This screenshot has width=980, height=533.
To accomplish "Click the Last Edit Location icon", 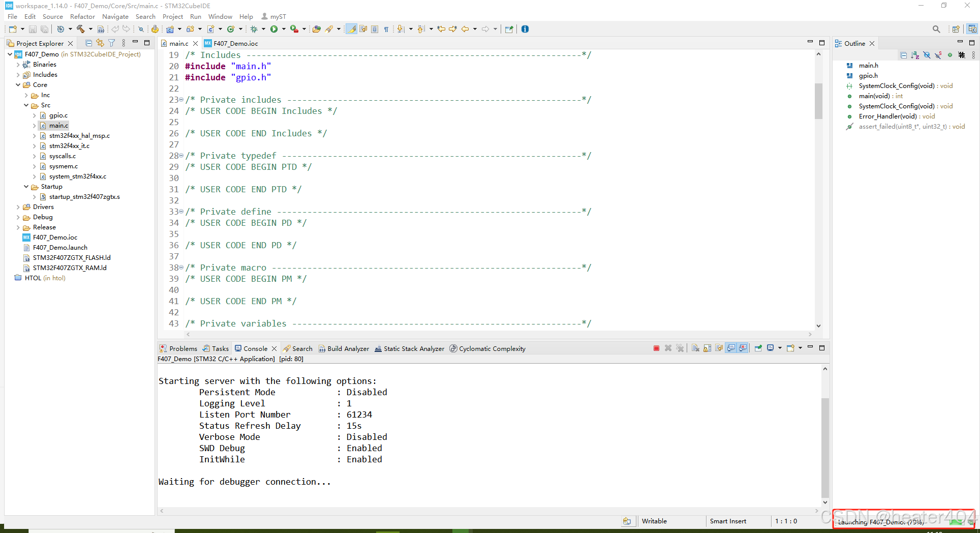I will pyautogui.click(x=441, y=29).
